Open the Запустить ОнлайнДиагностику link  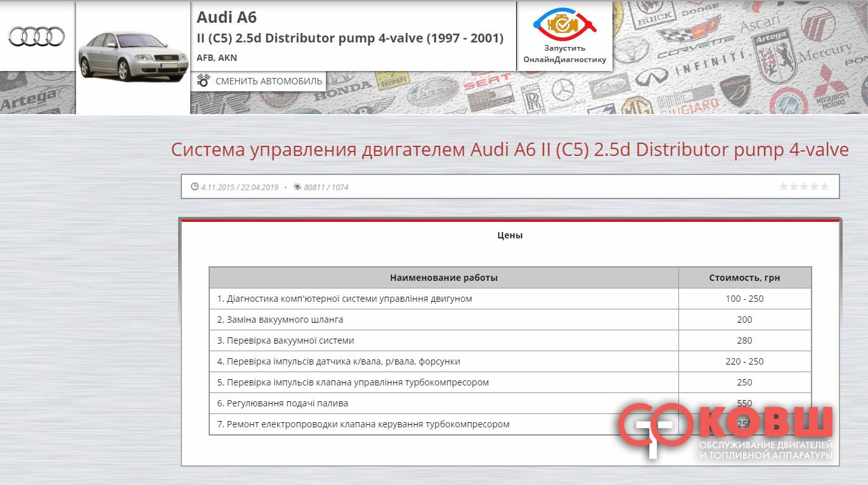(x=564, y=54)
